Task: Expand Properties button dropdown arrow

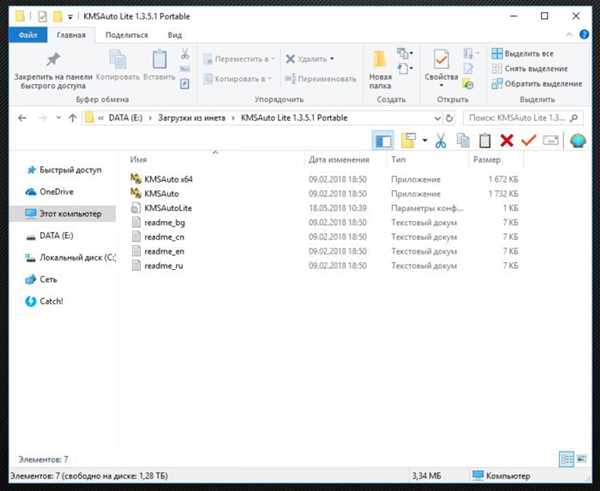Action: (x=441, y=85)
